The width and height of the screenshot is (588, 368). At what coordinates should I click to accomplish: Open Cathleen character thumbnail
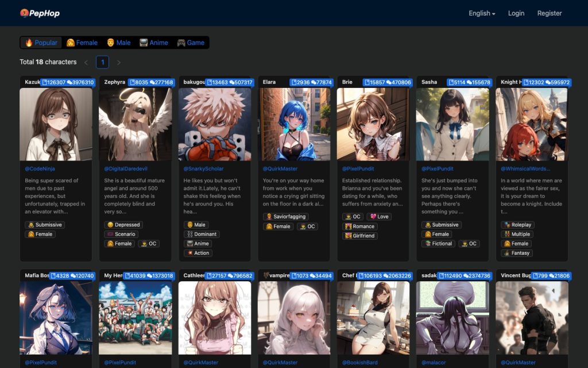tap(215, 318)
